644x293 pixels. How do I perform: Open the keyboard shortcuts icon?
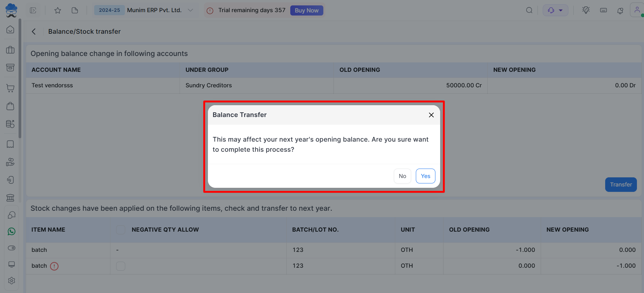[x=603, y=10]
